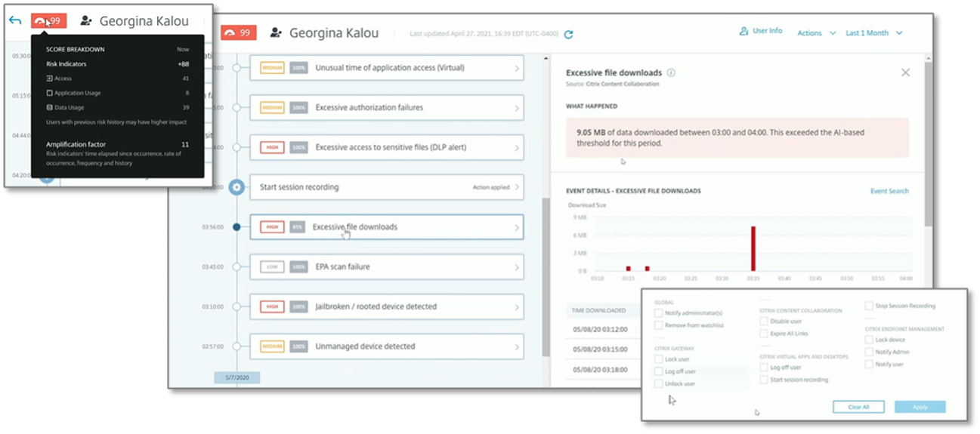
Task: Click the 05/08/20 03:15:00 table row
Action: (x=604, y=349)
